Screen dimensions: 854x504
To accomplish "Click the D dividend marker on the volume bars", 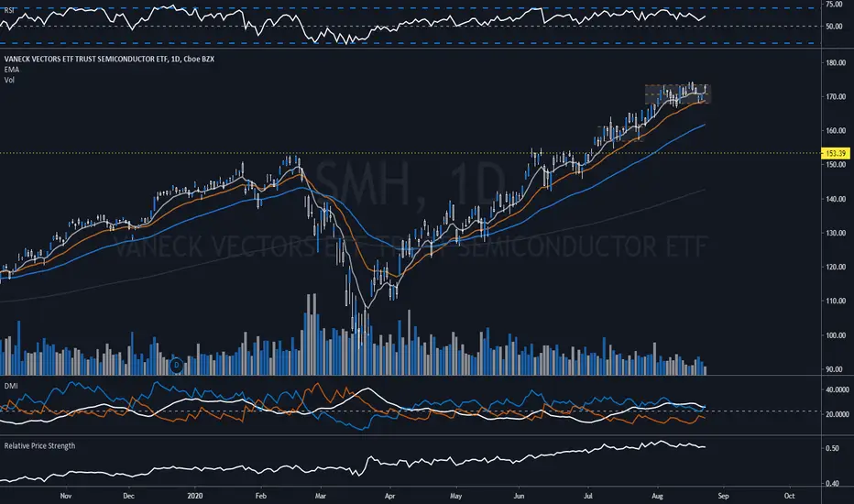I will point(176,365).
